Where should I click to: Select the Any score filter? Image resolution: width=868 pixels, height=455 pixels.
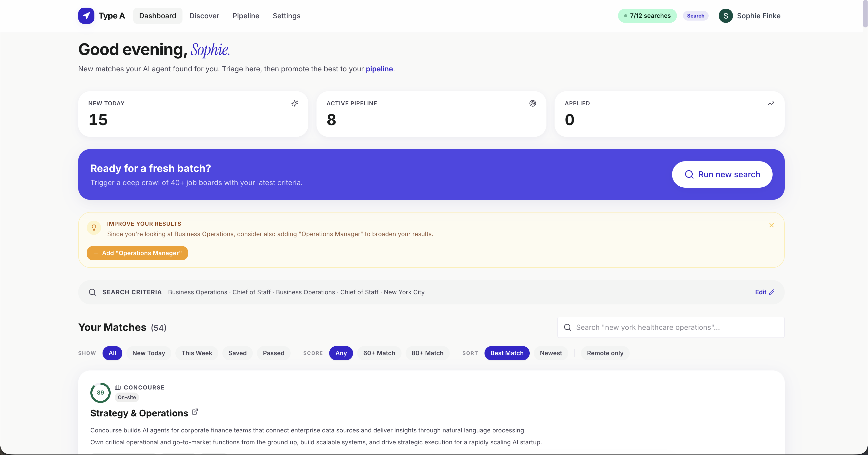(341, 353)
